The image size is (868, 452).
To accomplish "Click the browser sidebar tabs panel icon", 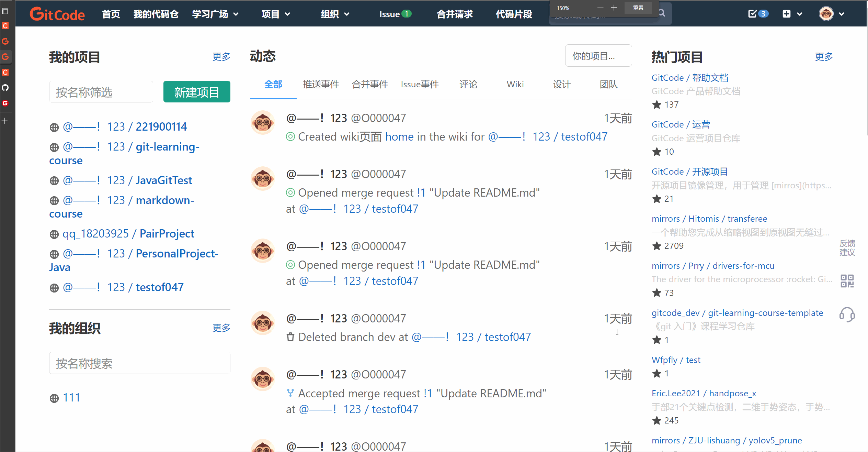I will [x=5, y=11].
